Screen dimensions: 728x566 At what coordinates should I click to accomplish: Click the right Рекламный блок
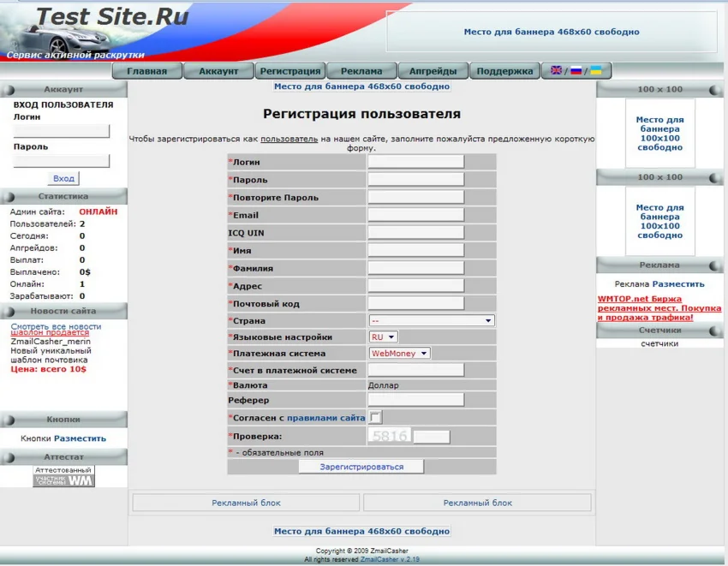tap(477, 503)
